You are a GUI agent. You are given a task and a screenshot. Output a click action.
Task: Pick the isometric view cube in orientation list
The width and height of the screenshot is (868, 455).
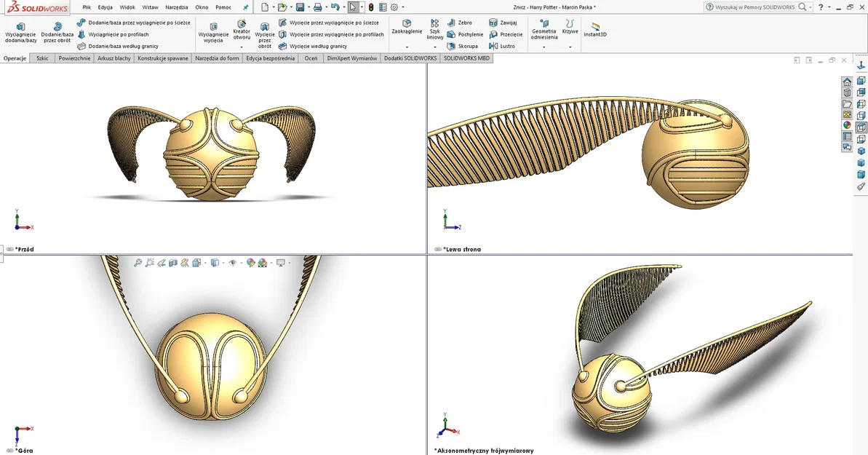tap(861, 151)
